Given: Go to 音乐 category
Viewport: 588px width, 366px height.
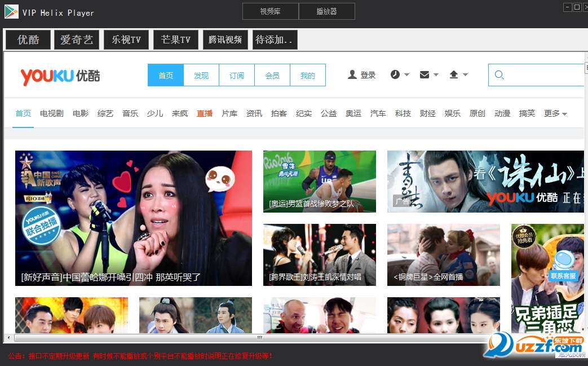Looking at the screenshot, I should point(130,113).
